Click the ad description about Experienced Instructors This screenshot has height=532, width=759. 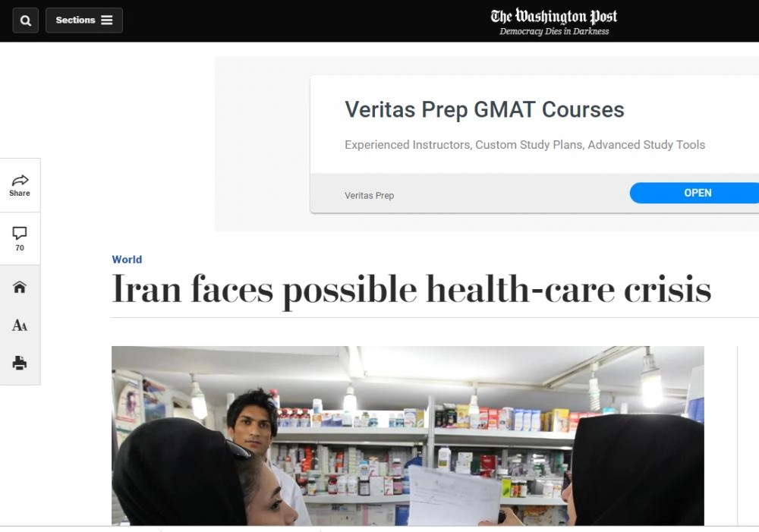tap(524, 145)
